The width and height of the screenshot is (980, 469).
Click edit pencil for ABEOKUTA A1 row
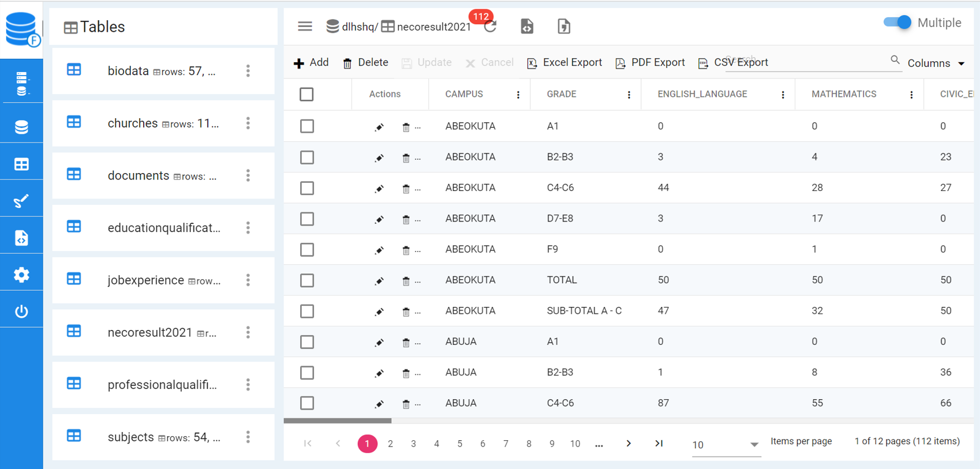coord(379,127)
